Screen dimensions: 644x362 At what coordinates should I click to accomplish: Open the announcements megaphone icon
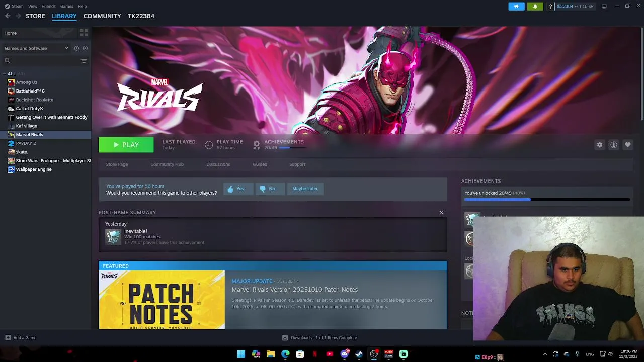516,6
